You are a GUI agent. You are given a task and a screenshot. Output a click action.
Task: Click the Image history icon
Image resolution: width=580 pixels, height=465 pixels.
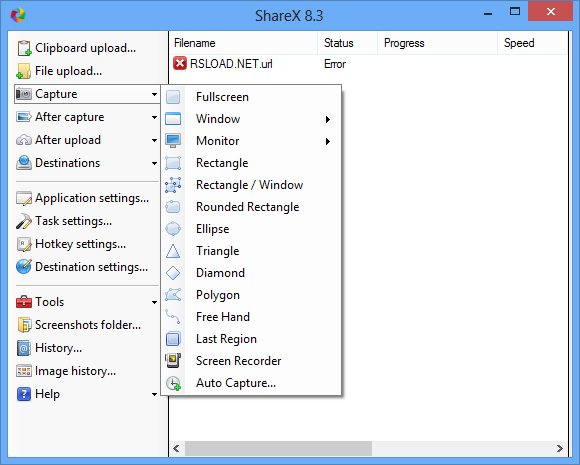coord(24,371)
